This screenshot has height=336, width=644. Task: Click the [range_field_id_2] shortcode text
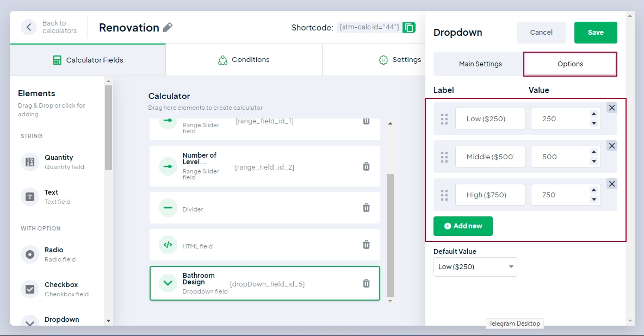[264, 167]
